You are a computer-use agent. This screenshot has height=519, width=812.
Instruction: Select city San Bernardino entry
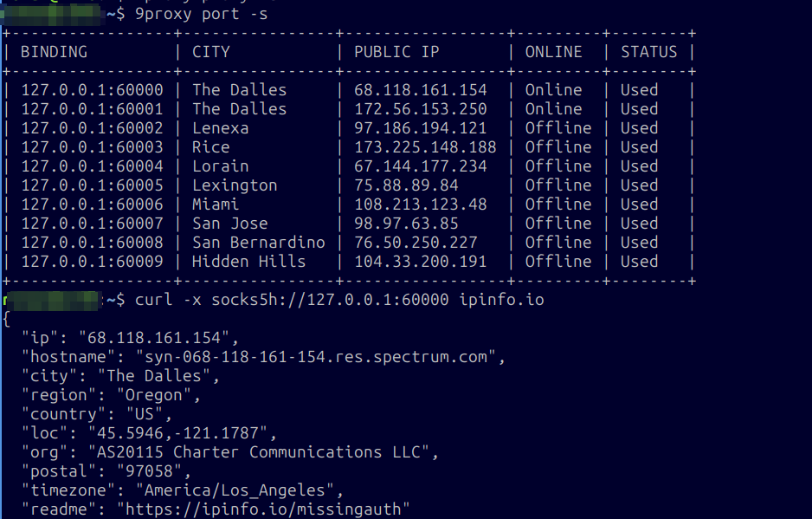pyautogui.click(x=259, y=243)
